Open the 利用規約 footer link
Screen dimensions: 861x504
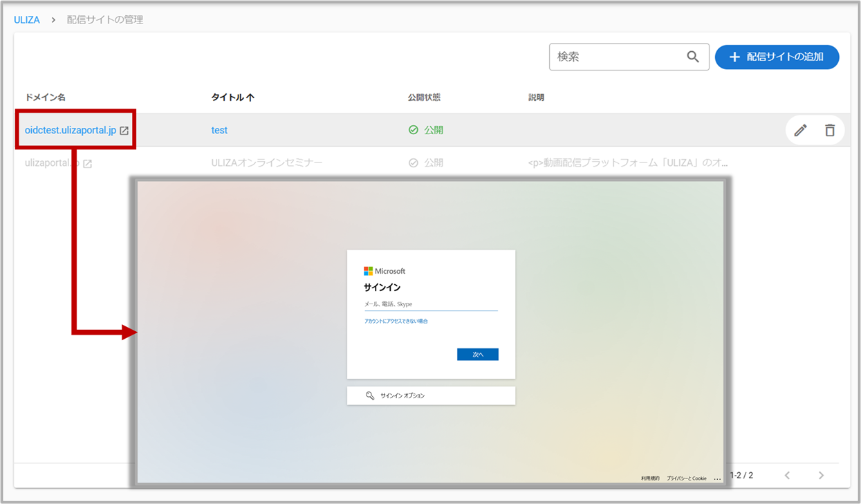650,478
